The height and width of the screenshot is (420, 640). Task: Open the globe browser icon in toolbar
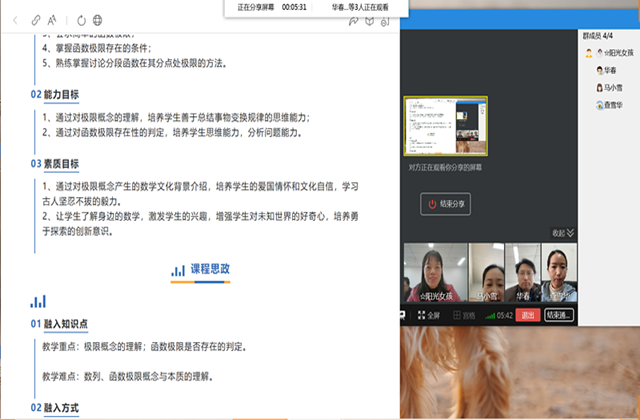pos(97,19)
